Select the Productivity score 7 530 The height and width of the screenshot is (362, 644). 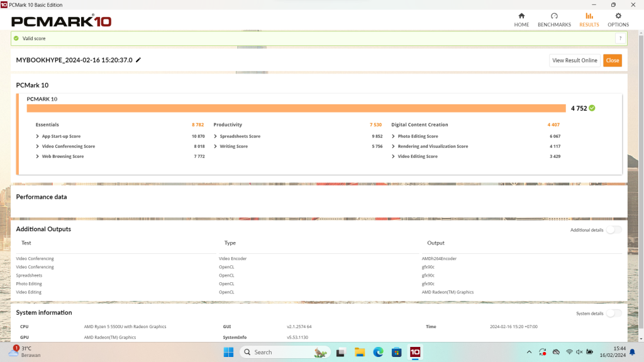click(x=375, y=125)
